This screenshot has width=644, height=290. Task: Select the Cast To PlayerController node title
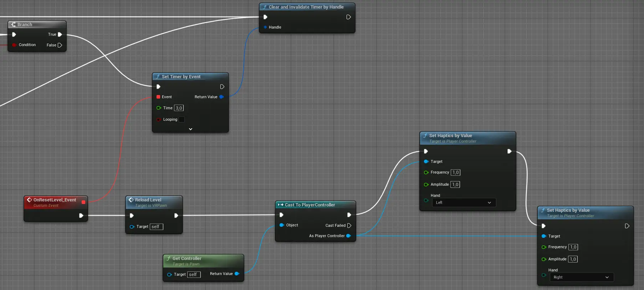310,205
